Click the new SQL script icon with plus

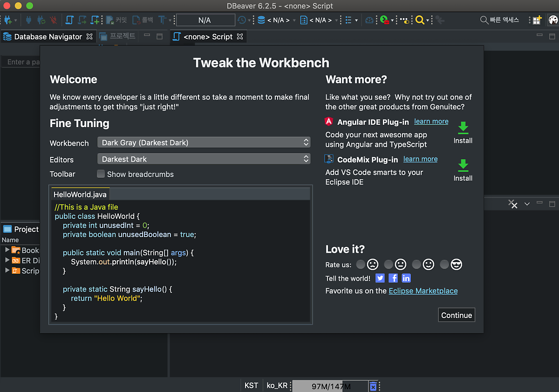coord(95,20)
